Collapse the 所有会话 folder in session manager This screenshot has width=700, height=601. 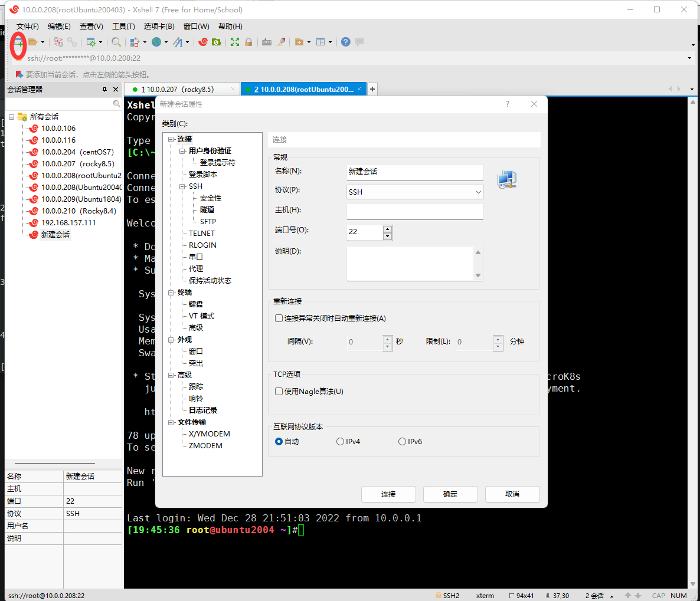click(12, 117)
